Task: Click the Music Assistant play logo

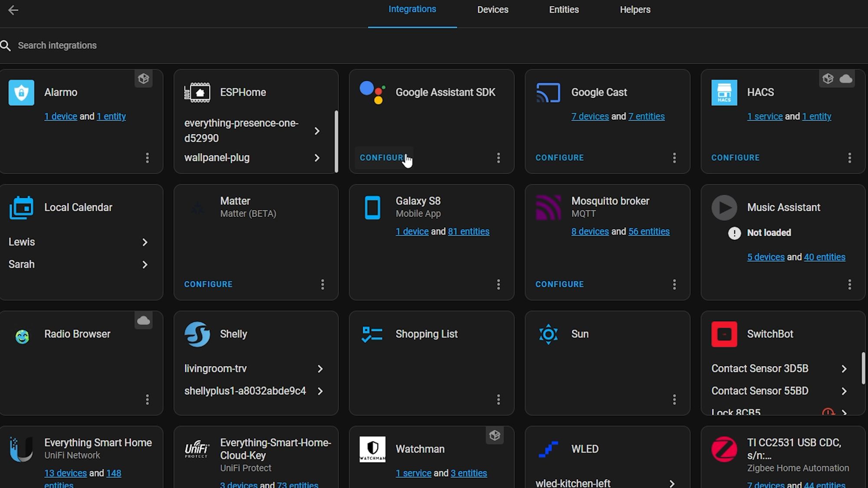Action: point(724,208)
